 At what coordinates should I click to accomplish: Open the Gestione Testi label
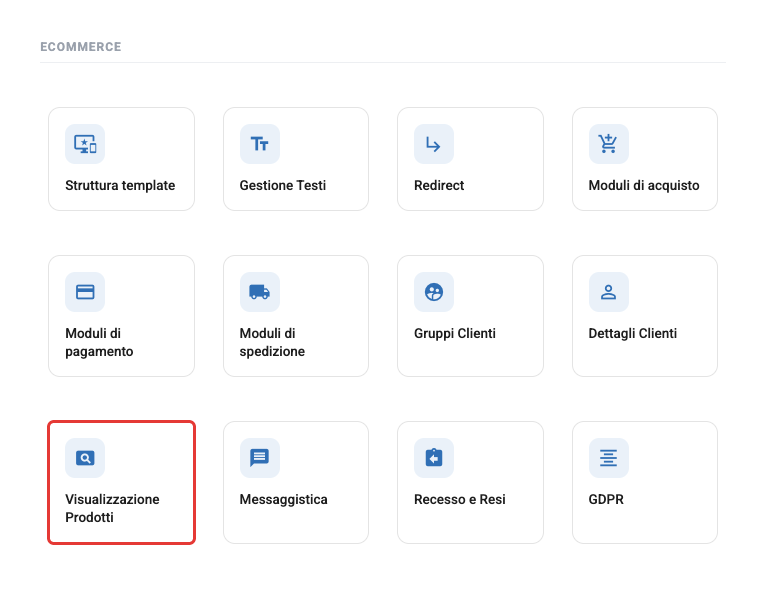tap(282, 185)
